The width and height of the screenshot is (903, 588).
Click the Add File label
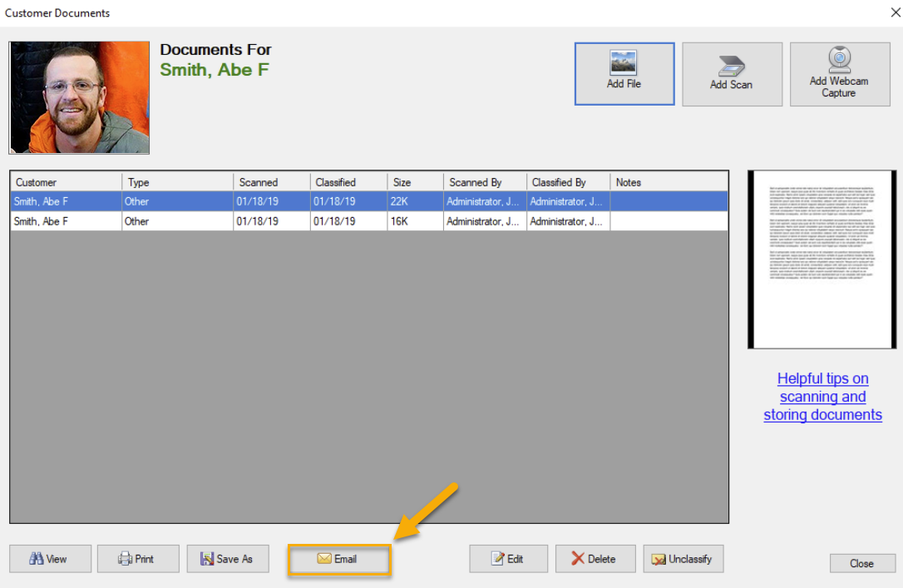pyautogui.click(x=624, y=84)
